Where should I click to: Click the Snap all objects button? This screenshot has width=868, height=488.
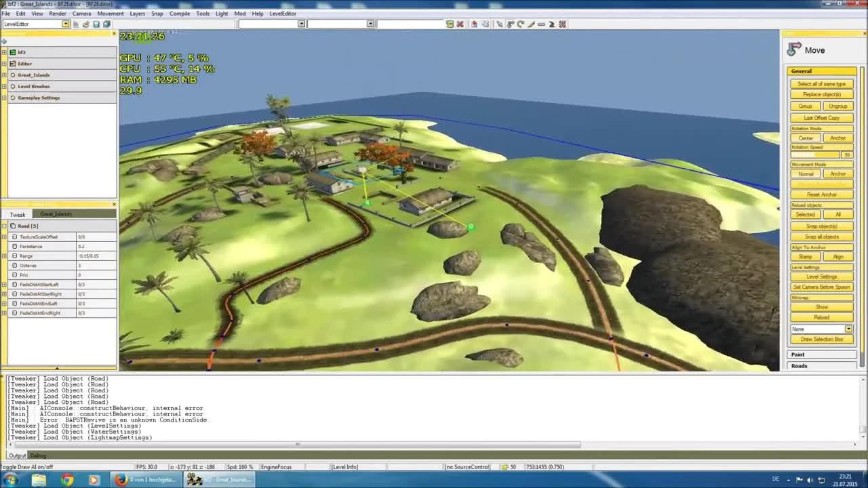pos(821,236)
